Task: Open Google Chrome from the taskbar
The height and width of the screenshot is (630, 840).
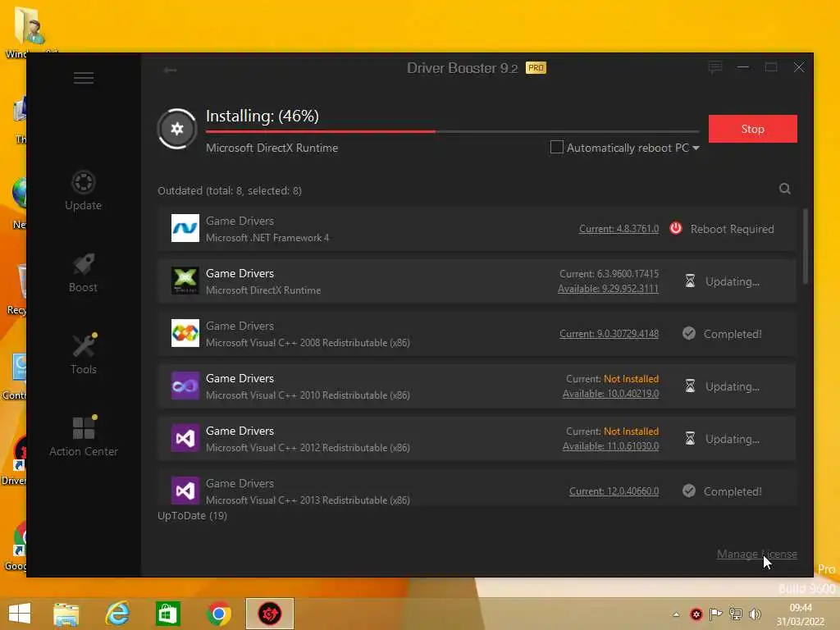Action: click(218, 614)
